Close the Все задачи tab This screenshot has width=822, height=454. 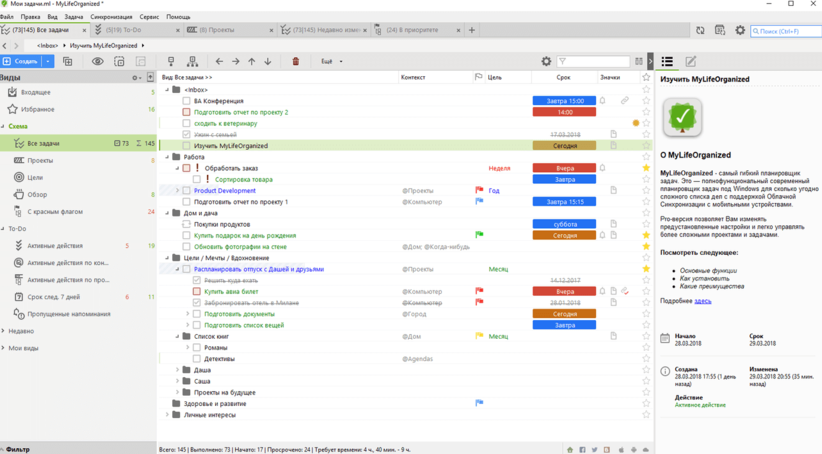coord(84,30)
